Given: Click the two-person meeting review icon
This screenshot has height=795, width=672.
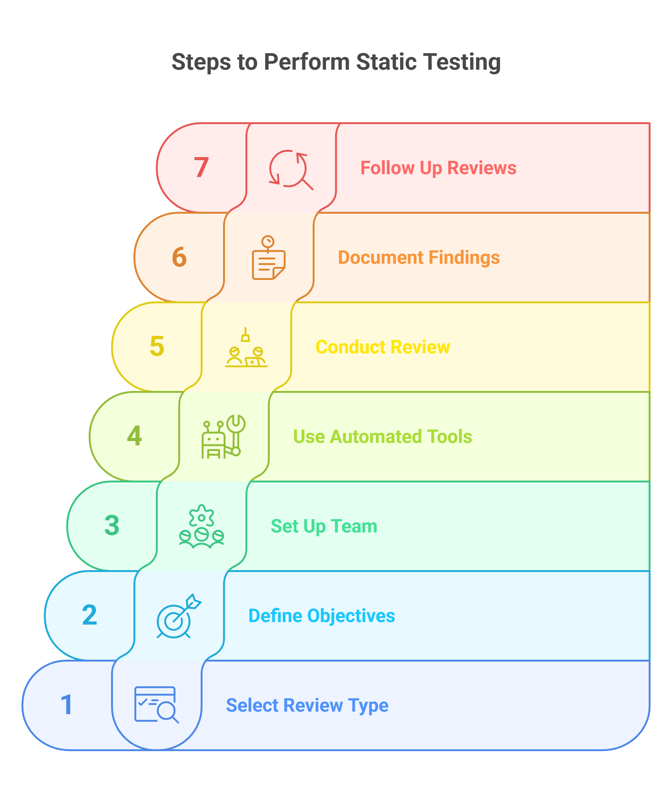Looking at the screenshot, I should 246,347.
